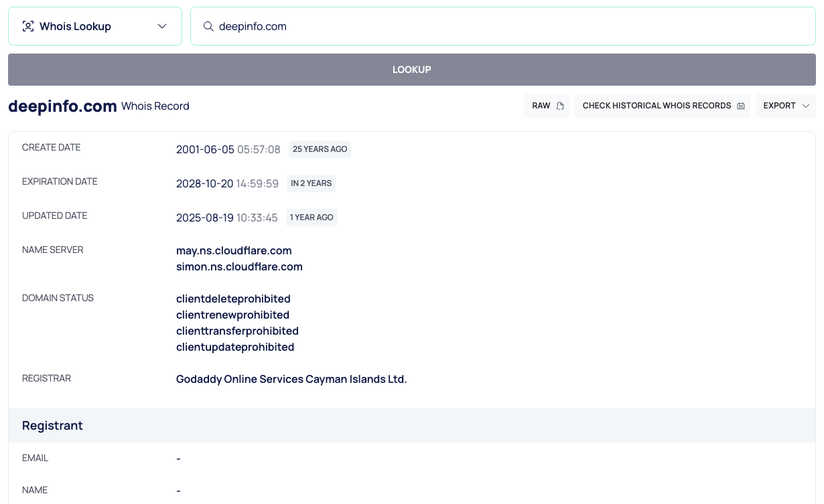Click the 25 YEARS AGO badge

point(320,149)
